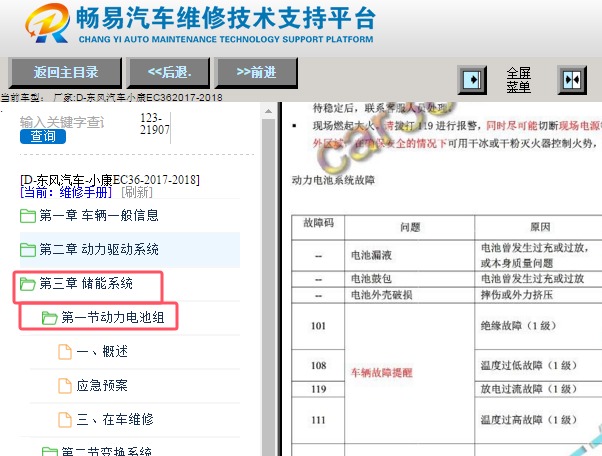Click the platform logo icon
This screenshot has height=456, width=602.
(48, 23)
